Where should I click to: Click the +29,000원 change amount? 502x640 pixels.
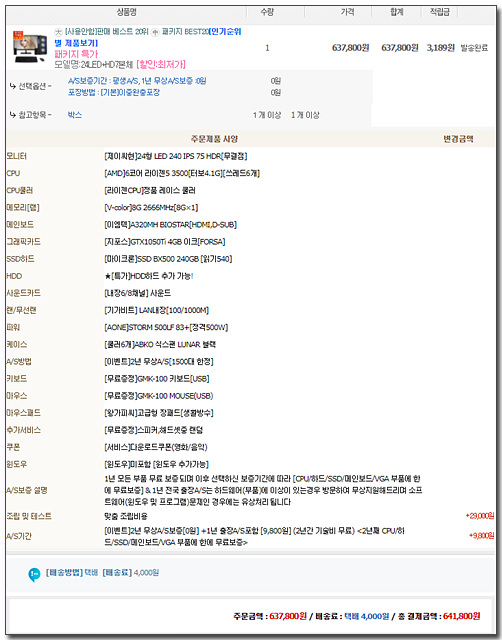[x=480, y=516]
